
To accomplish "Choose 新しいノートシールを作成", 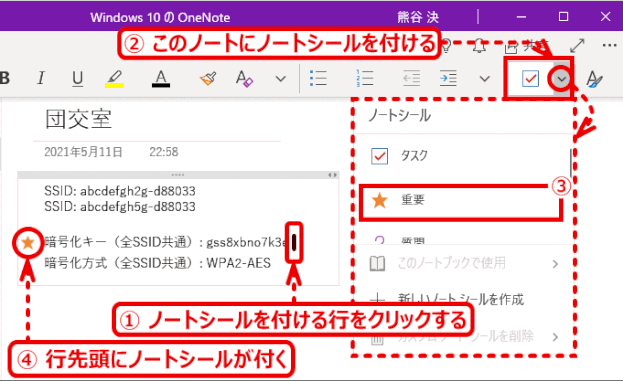I will 463,299.
